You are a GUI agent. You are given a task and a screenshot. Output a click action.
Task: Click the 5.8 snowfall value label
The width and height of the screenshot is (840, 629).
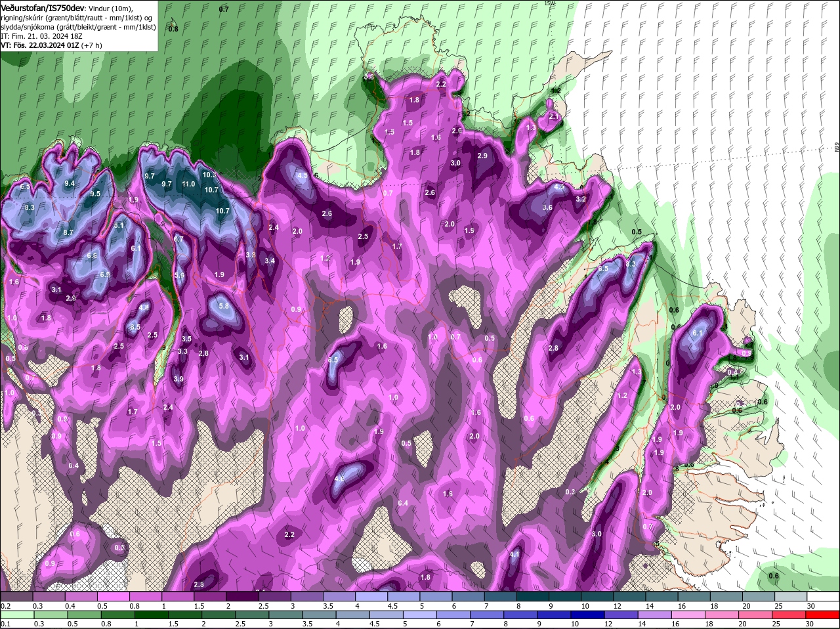[224, 306]
